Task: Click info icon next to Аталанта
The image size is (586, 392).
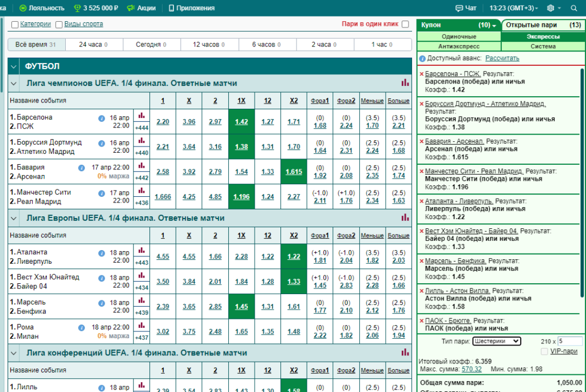Action: (x=101, y=254)
